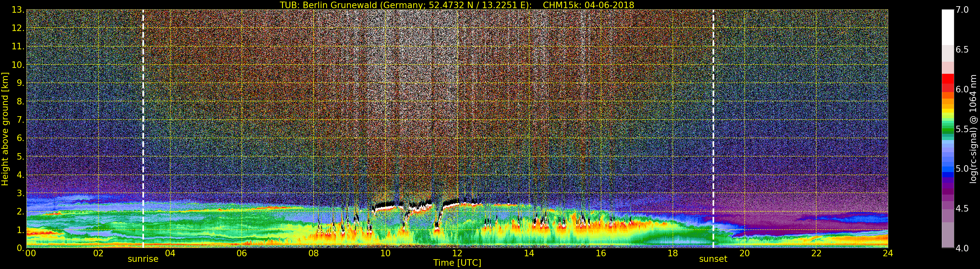Click the 7.0 value on colorbar scale
Screen dimensions: 980x269
[962, 10]
